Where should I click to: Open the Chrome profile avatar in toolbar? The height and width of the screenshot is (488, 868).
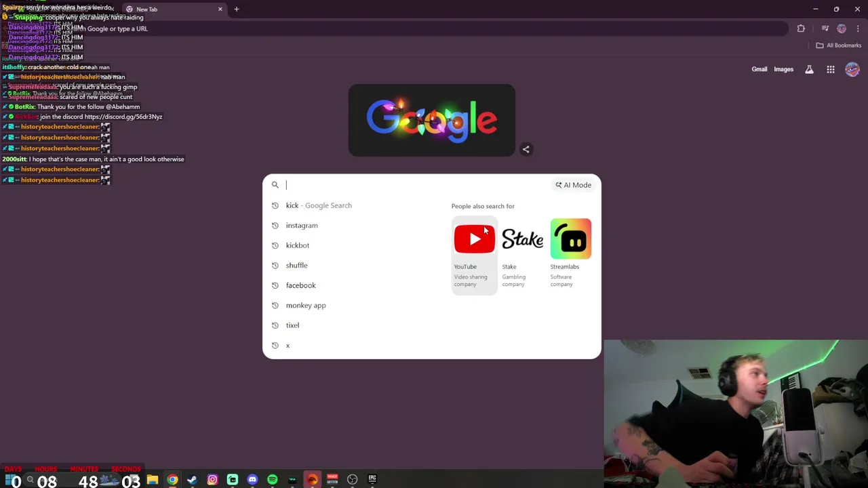[842, 28]
